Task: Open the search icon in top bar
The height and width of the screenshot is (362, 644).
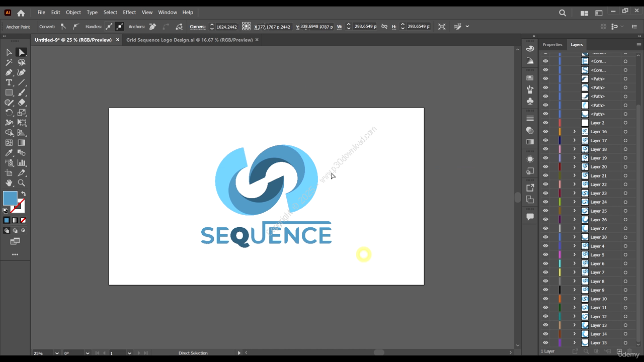Action: pos(562,13)
